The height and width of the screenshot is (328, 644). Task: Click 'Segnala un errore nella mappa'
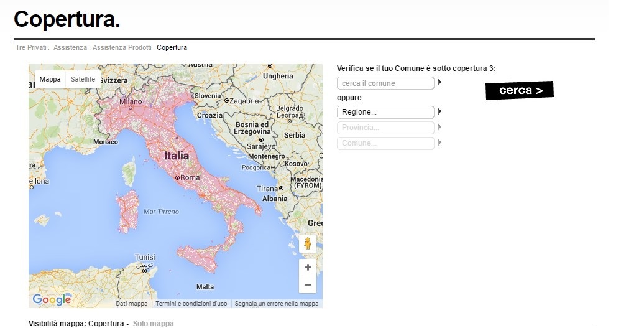pos(277,304)
